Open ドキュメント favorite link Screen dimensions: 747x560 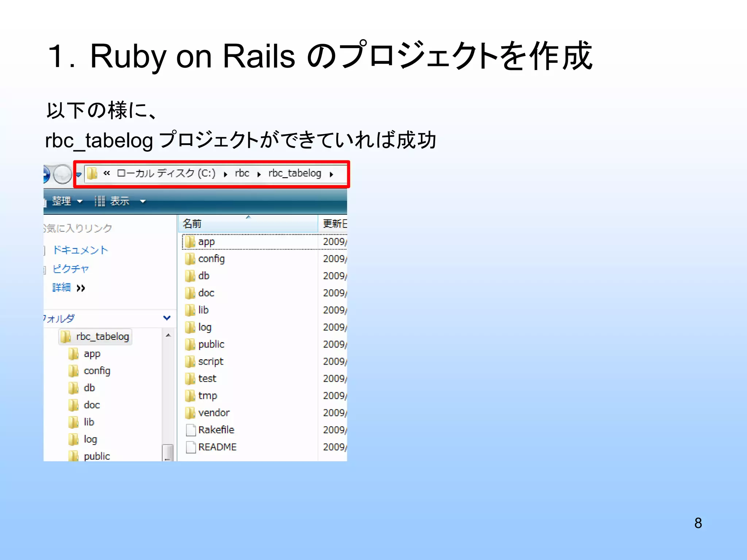[81, 250]
